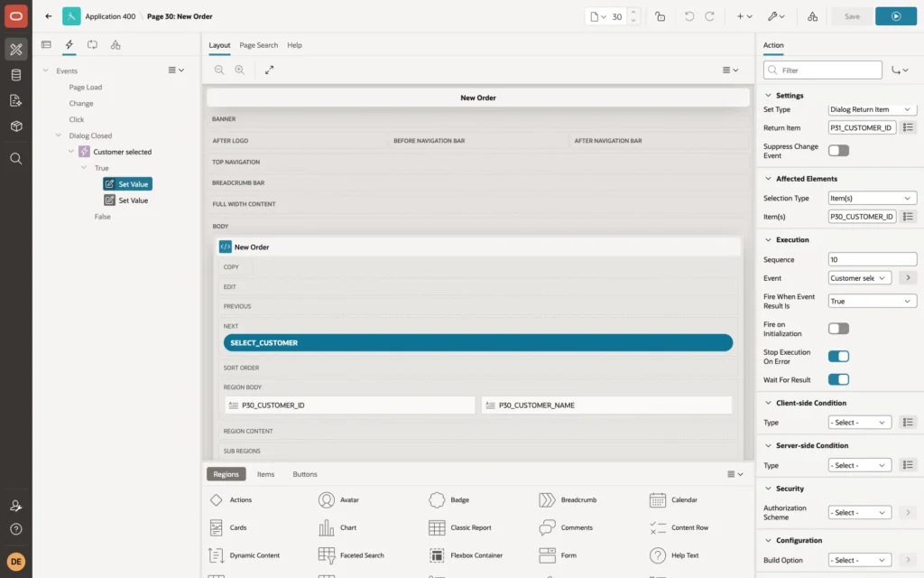The image size is (924, 578).
Task: Open the page selector dropdown
Action: 598,16
